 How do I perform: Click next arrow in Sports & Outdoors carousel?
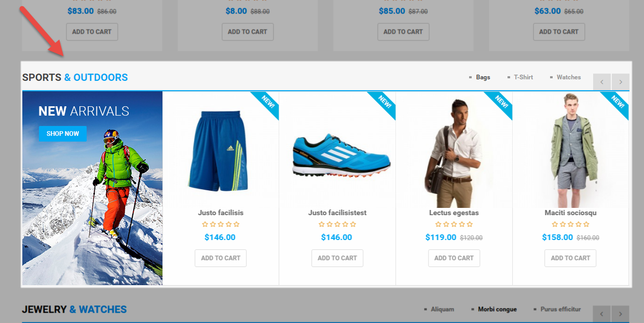(x=621, y=82)
